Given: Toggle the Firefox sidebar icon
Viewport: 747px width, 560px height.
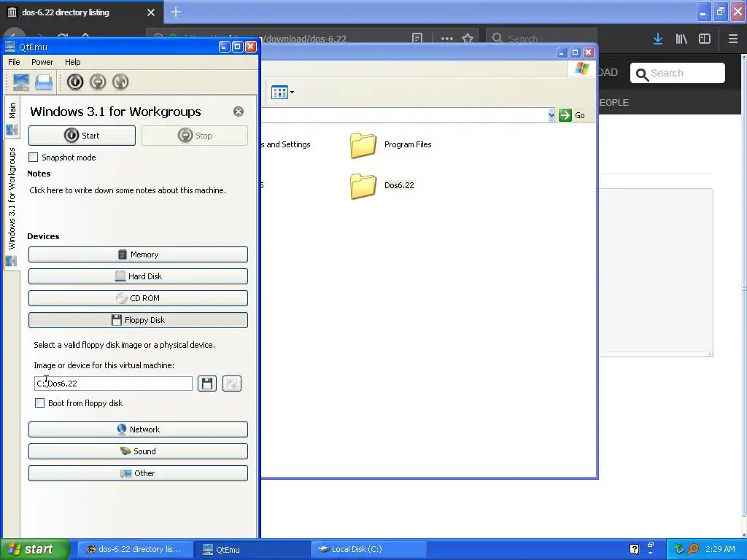Looking at the screenshot, I should [x=705, y=39].
